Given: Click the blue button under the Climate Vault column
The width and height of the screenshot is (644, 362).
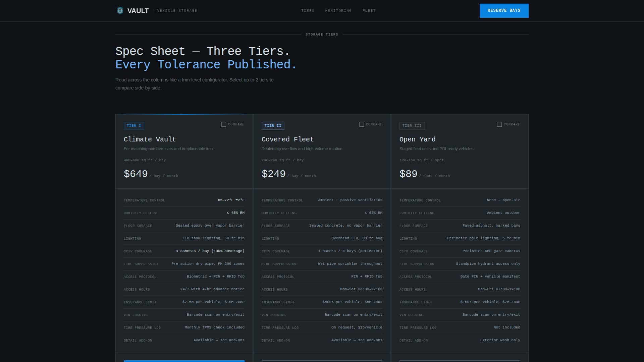Looking at the screenshot, I should click(184, 361).
